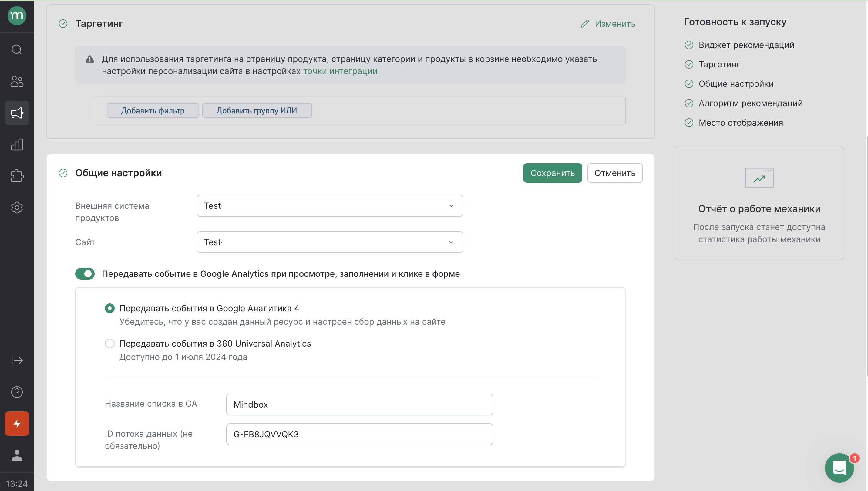Click Добавить фильтр button
The height and width of the screenshot is (491, 868).
pyautogui.click(x=153, y=110)
